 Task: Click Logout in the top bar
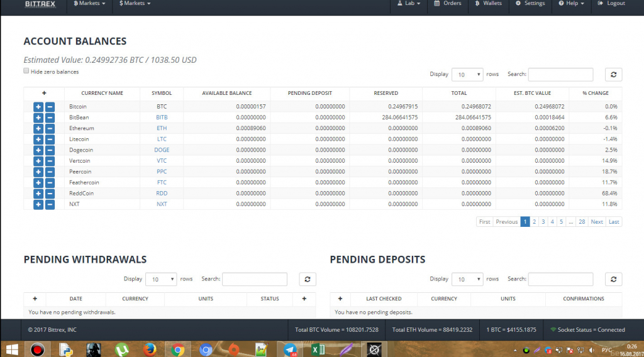pyautogui.click(x=611, y=3)
